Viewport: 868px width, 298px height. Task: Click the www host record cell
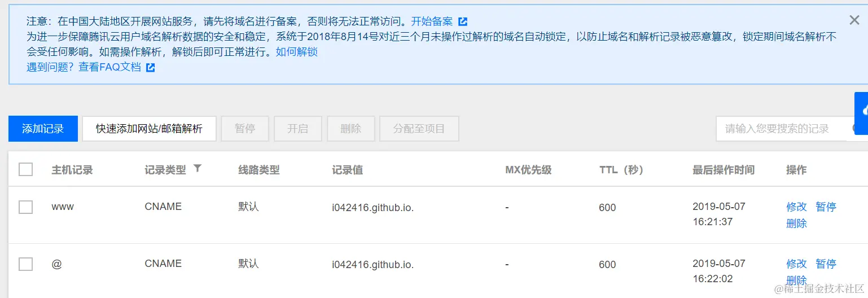[63, 207]
